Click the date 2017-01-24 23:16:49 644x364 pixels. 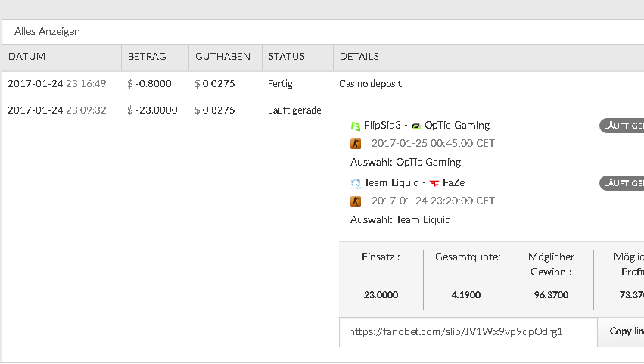pyautogui.click(x=57, y=84)
